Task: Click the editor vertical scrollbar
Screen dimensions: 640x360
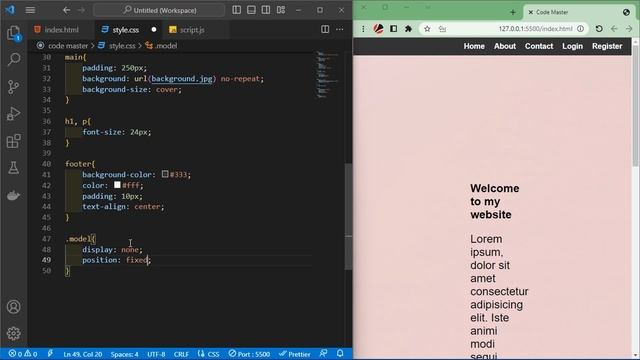Action: tap(348, 216)
